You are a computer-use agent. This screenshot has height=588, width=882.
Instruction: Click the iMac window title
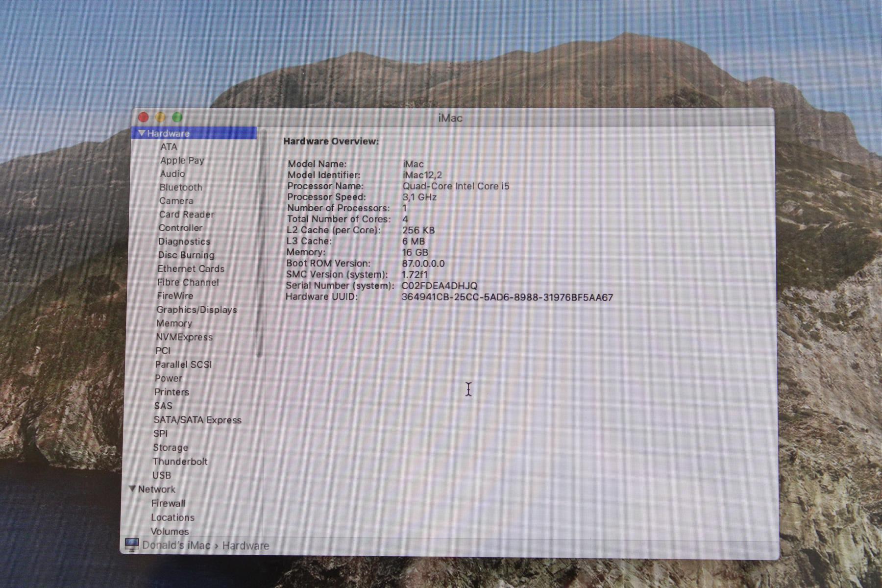450,118
